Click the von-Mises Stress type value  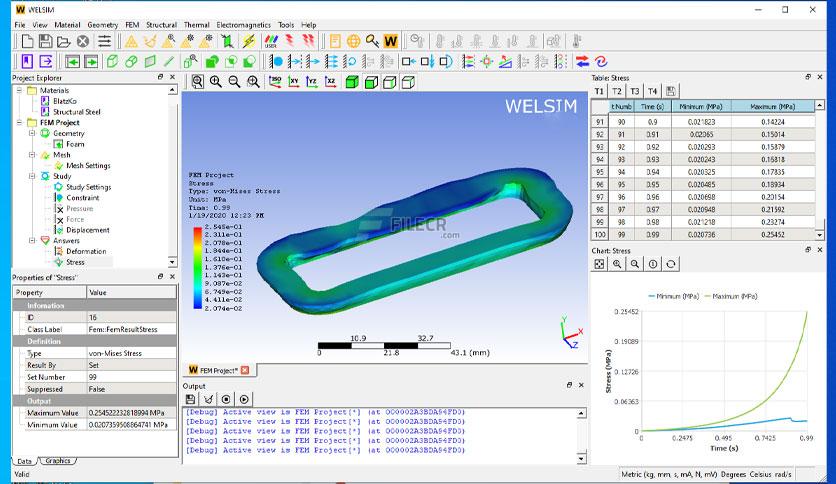(x=131, y=353)
